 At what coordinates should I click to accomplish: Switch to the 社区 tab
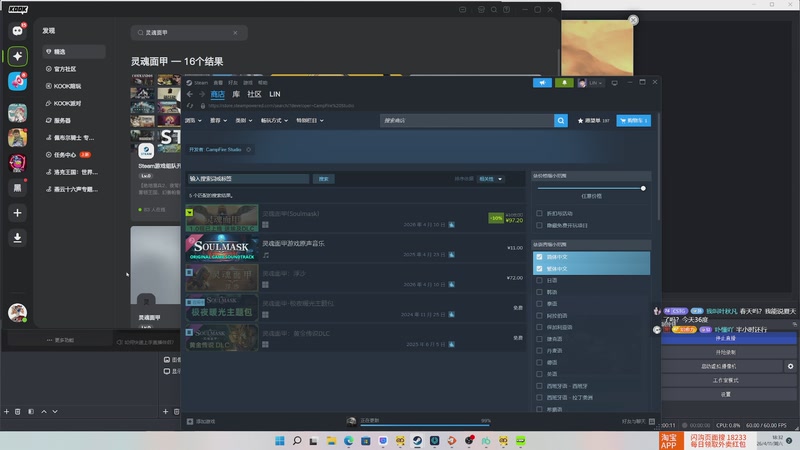254,94
